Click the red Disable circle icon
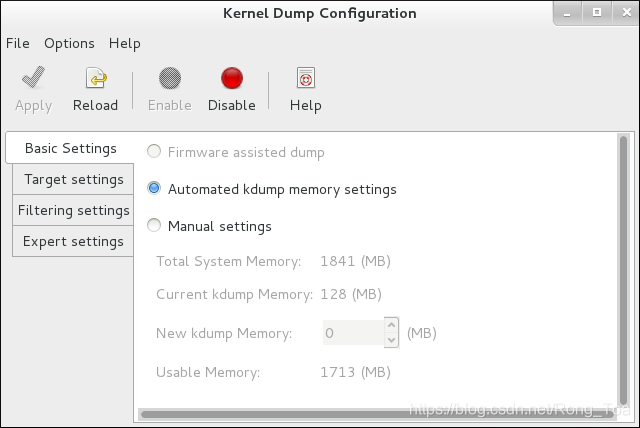Screen dimensions: 640x428 (232, 78)
